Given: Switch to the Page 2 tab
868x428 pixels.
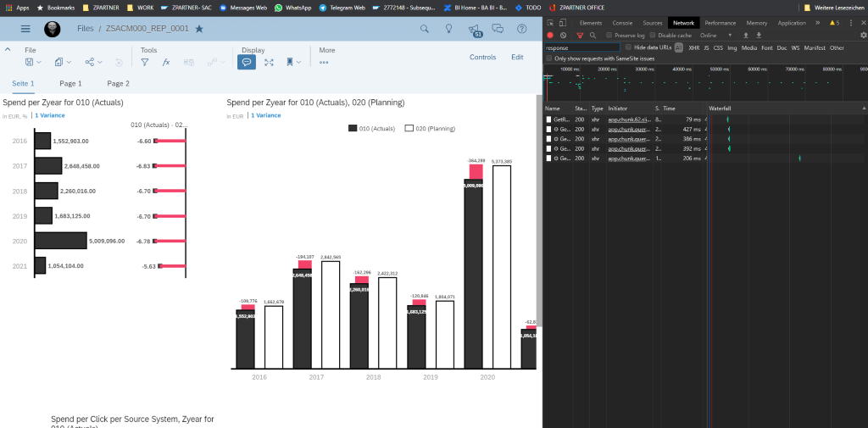Looking at the screenshot, I should click(x=119, y=84).
